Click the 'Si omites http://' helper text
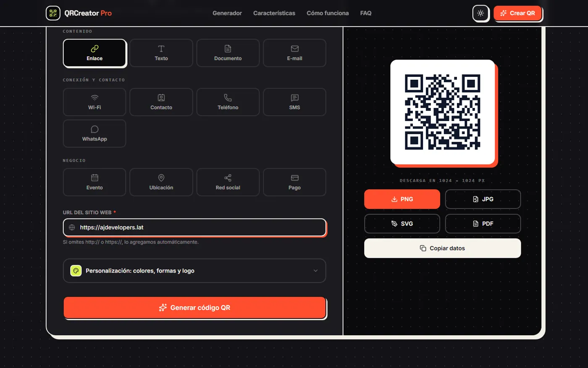 coord(131,242)
